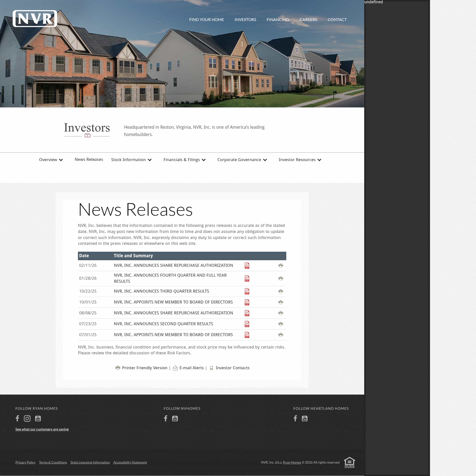This screenshot has width=476, height=476.
Task: Select the CAREERS menu item
Action: (308, 19)
